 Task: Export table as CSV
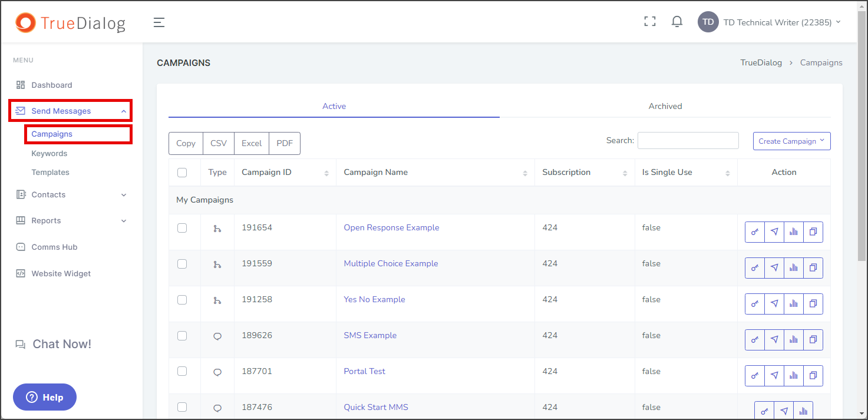[219, 143]
